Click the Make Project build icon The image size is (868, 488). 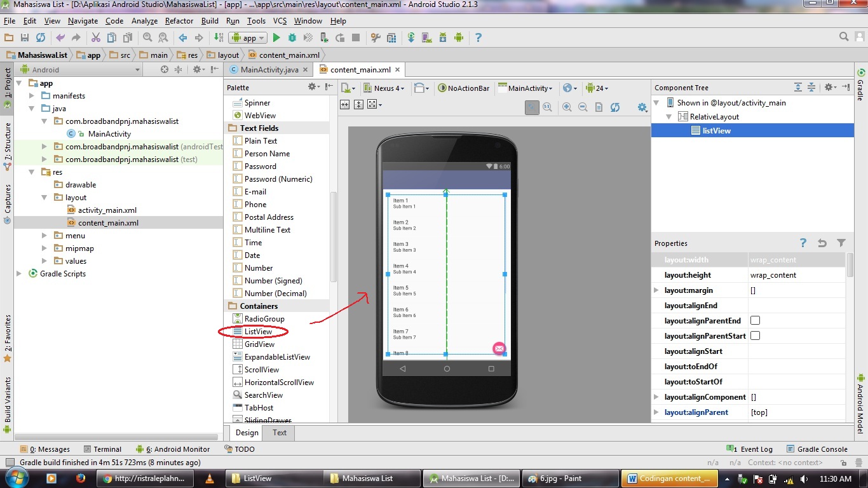pyautogui.click(x=219, y=37)
